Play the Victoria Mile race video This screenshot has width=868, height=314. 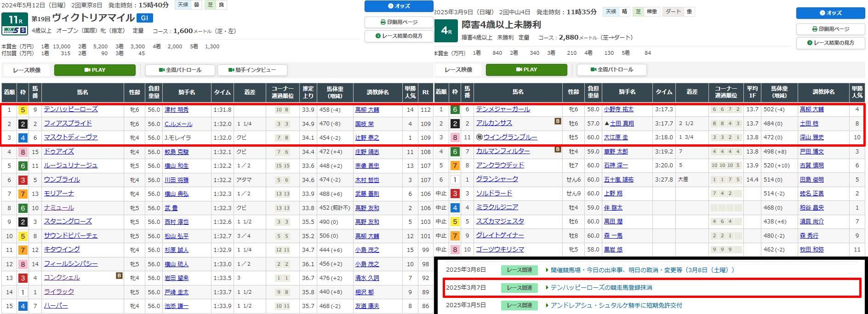click(95, 70)
